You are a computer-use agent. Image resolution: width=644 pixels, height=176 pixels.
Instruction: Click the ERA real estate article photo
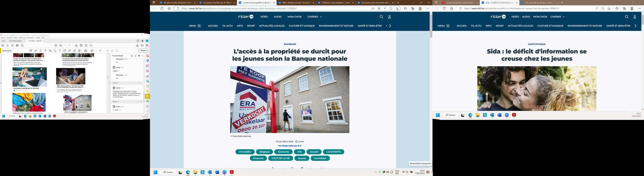click(290, 100)
